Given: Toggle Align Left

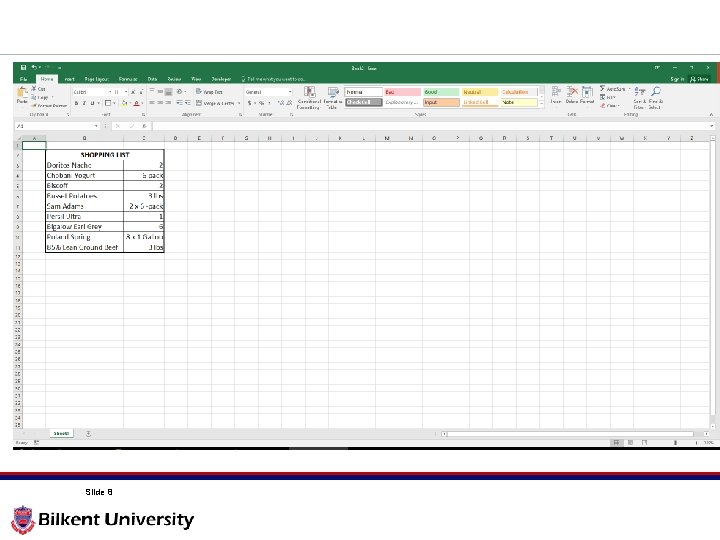Looking at the screenshot, I should [x=152, y=103].
